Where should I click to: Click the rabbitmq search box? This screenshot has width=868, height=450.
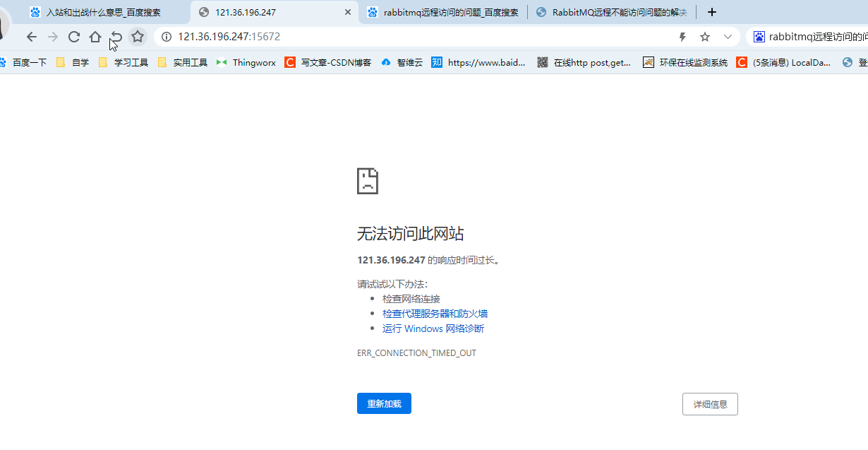(809, 37)
